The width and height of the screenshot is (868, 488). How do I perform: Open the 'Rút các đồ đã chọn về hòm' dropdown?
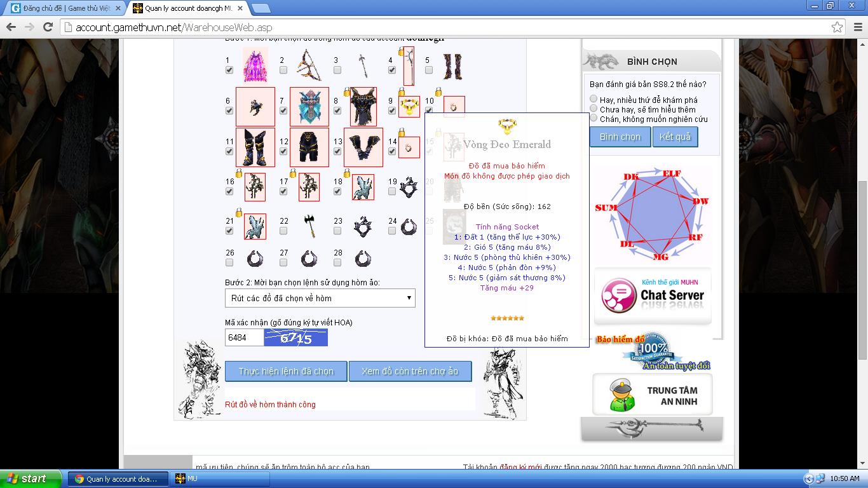(320, 298)
